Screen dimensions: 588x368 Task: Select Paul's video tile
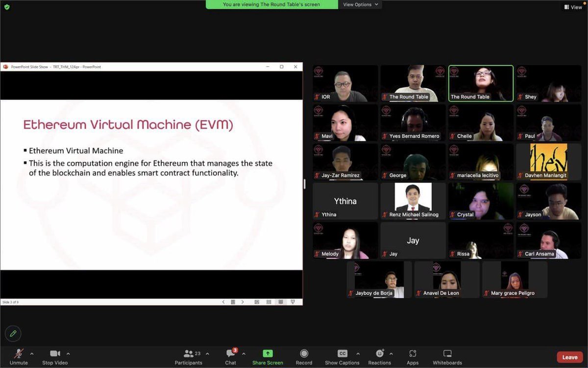coord(549,123)
